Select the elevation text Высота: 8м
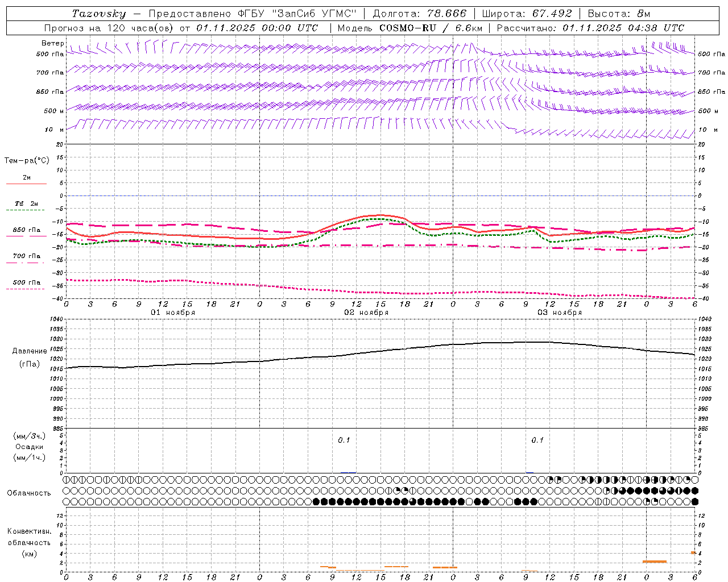 [x=619, y=14]
